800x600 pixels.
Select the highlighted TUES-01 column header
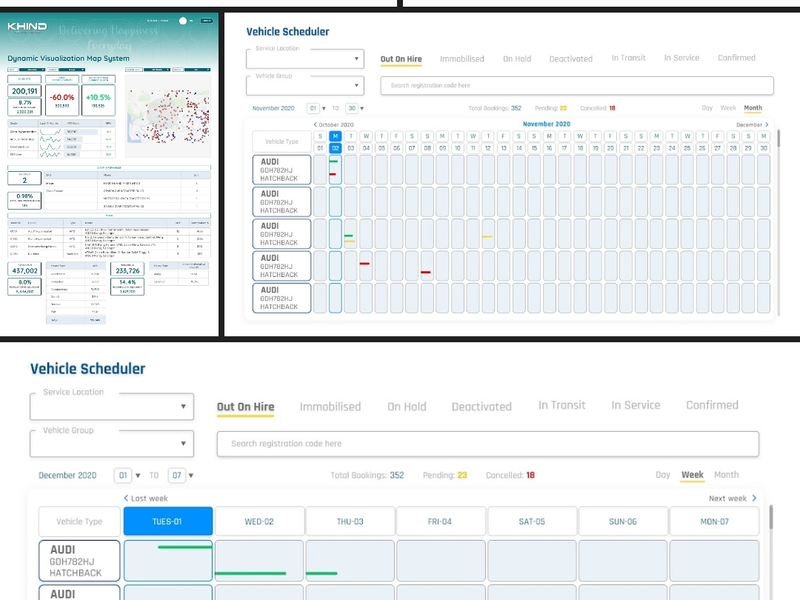[x=168, y=521]
